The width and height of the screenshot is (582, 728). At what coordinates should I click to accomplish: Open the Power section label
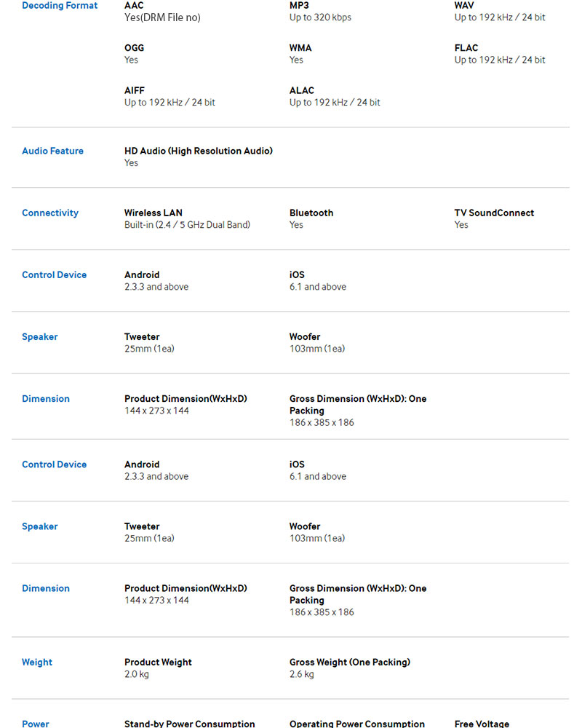click(x=36, y=724)
